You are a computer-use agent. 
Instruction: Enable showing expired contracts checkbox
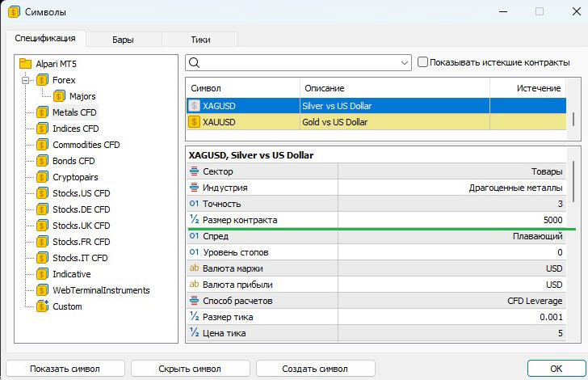(423, 62)
